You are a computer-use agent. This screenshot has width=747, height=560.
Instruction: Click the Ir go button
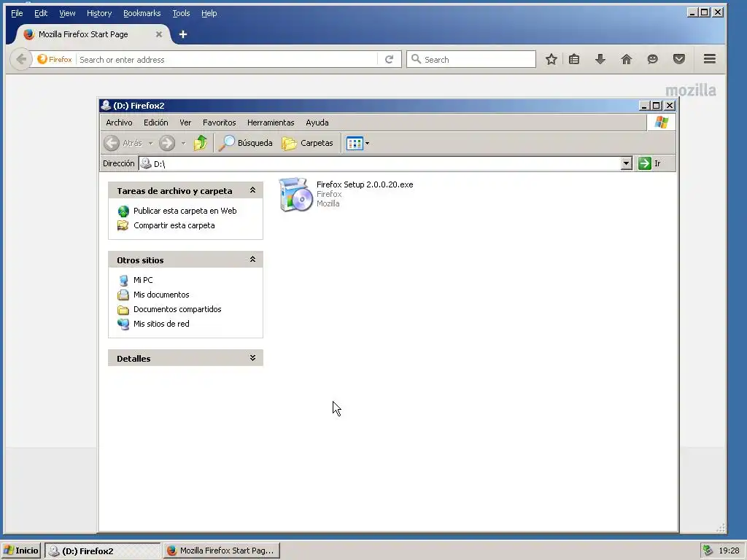pos(650,163)
